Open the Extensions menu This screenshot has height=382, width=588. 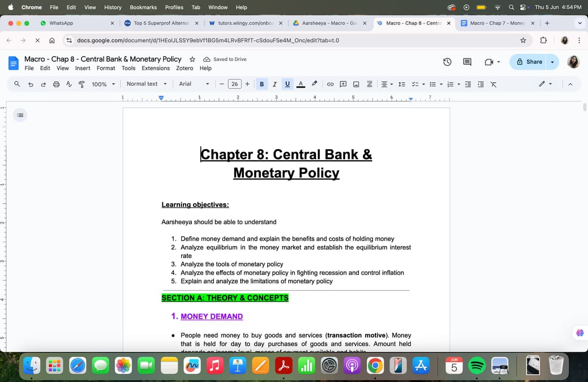(x=156, y=68)
